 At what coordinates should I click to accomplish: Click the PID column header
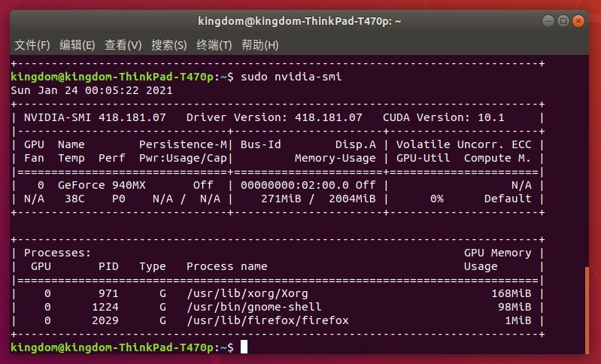tap(108, 266)
